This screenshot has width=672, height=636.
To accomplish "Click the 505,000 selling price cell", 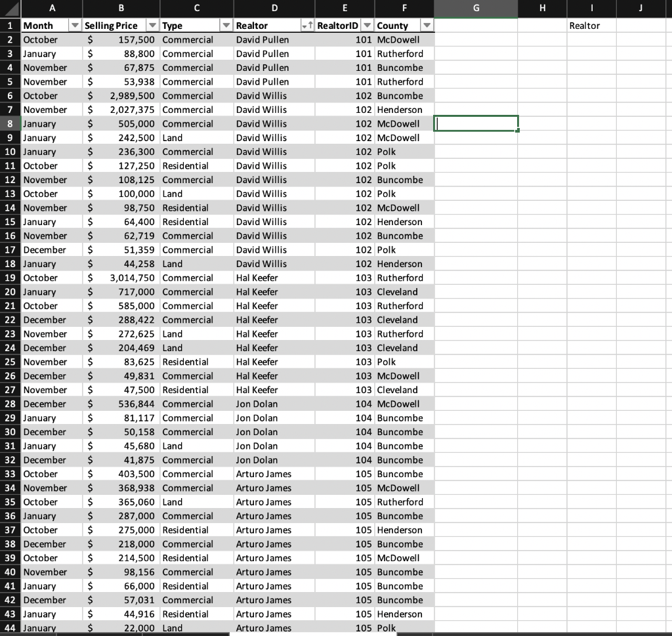I will (121, 123).
